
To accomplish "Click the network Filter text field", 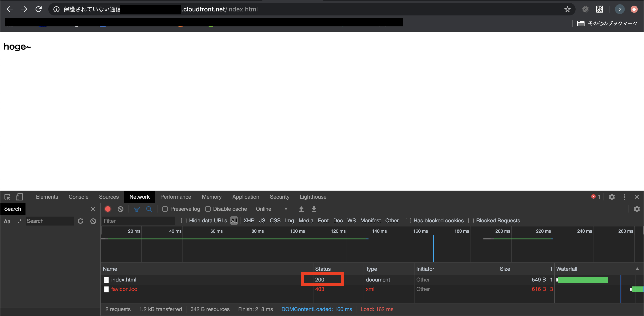I will pyautogui.click(x=138, y=221).
